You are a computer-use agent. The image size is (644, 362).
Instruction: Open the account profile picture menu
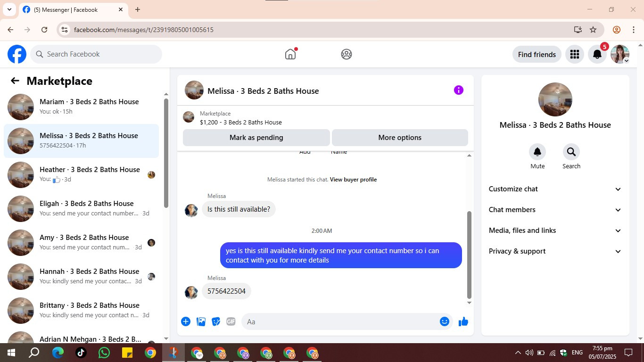[620, 54]
